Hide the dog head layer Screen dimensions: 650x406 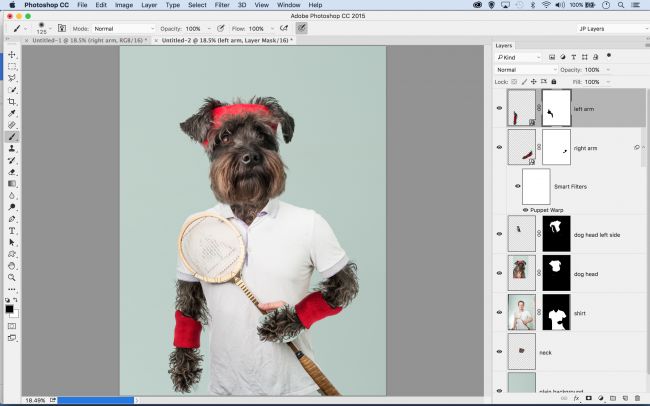click(x=499, y=272)
